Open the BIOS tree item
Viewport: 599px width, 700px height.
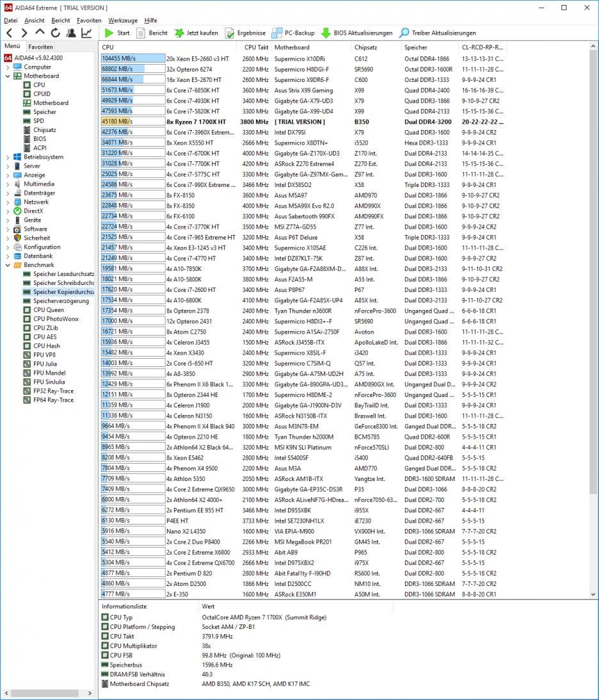tap(35, 139)
